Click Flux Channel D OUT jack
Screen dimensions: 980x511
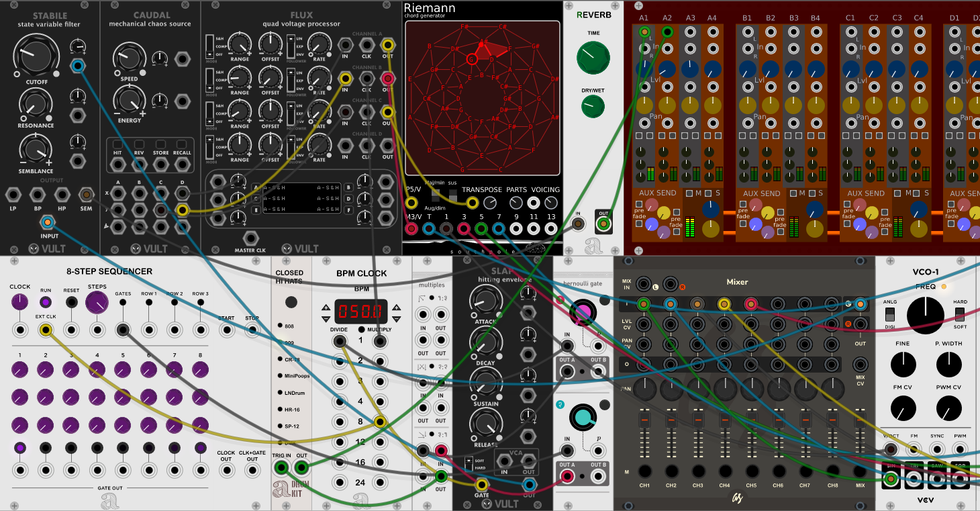[387, 146]
